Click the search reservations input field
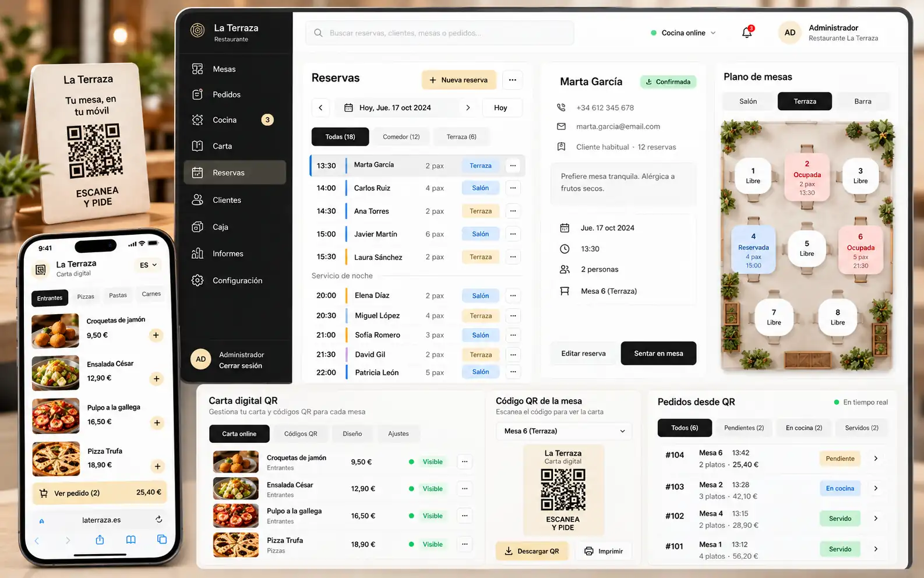Screen dimensions: 924x578 pos(440,33)
